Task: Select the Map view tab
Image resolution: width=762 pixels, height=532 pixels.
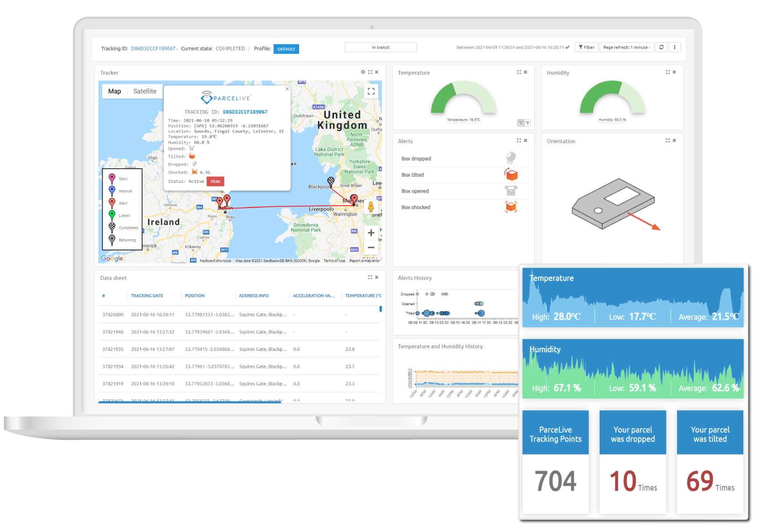Action: click(x=114, y=91)
